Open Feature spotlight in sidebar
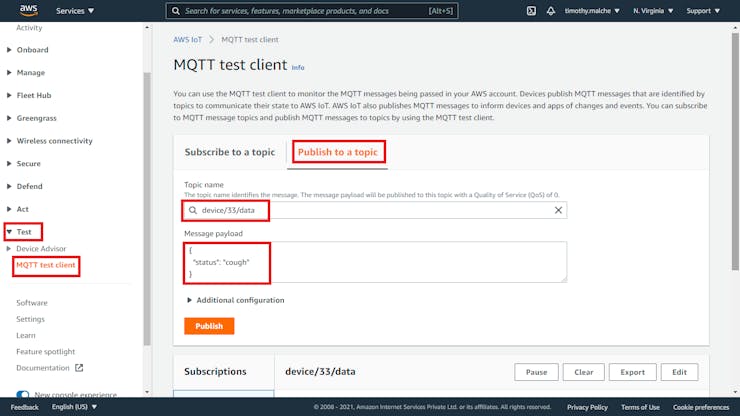 [45, 352]
